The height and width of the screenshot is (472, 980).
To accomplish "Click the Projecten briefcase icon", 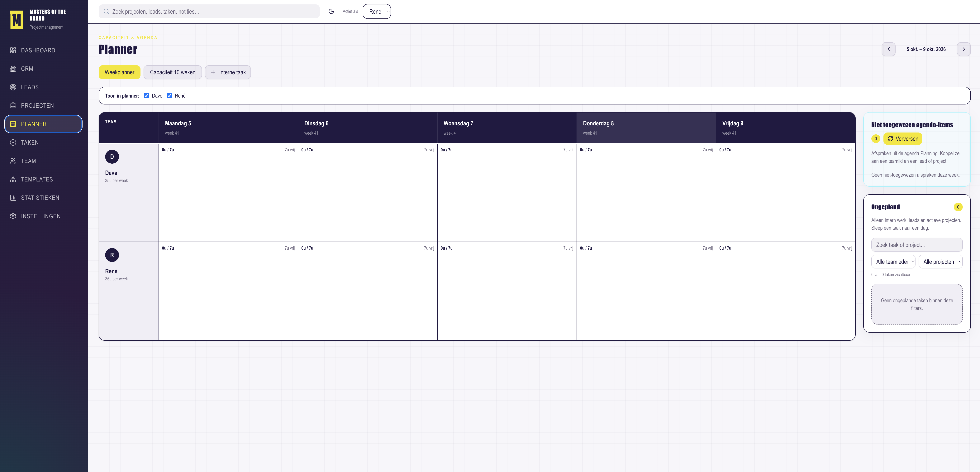I will tap(13, 105).
